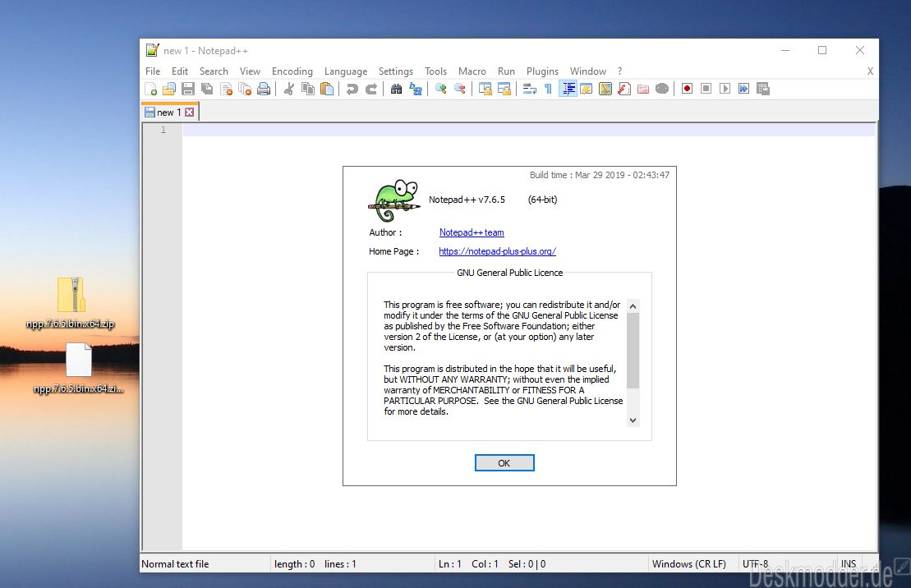Click the Save toolbar icon
Viewport: 911px width, 588px height.
point(187,89)
